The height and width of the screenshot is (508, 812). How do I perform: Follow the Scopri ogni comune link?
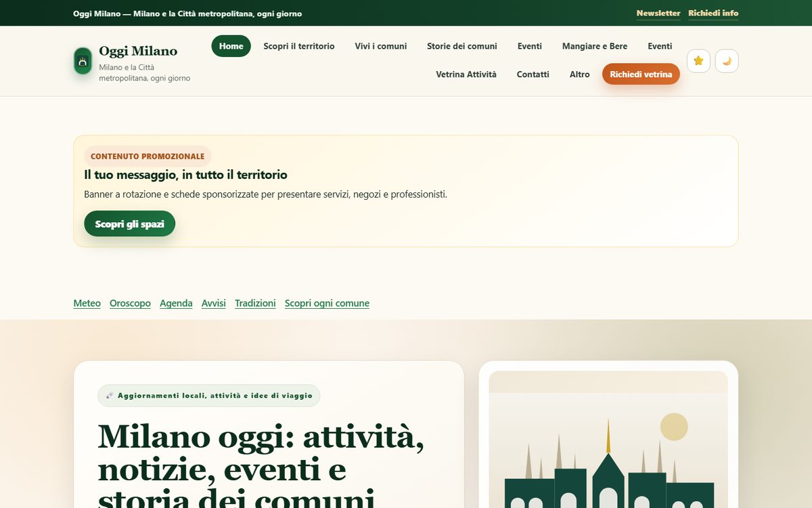point(327,303)
